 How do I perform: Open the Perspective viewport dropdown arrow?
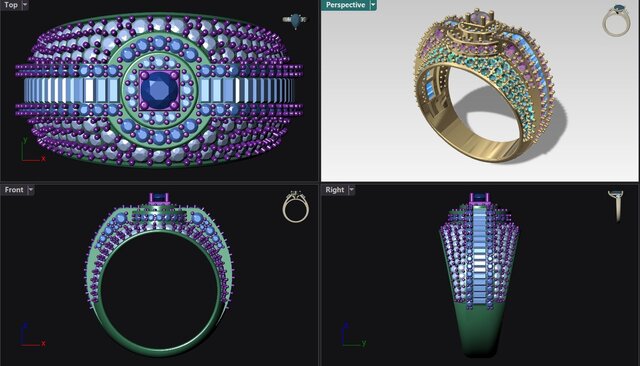point(373,5)
